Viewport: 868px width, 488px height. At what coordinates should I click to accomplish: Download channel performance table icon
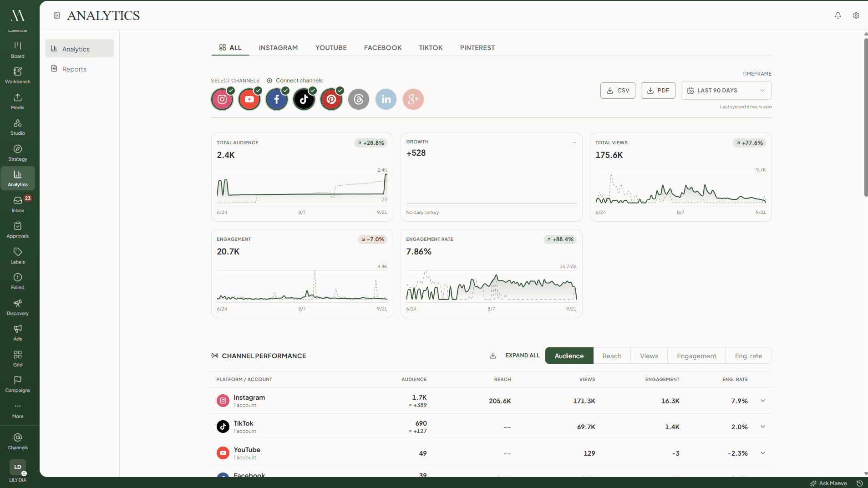coord(492,356)
